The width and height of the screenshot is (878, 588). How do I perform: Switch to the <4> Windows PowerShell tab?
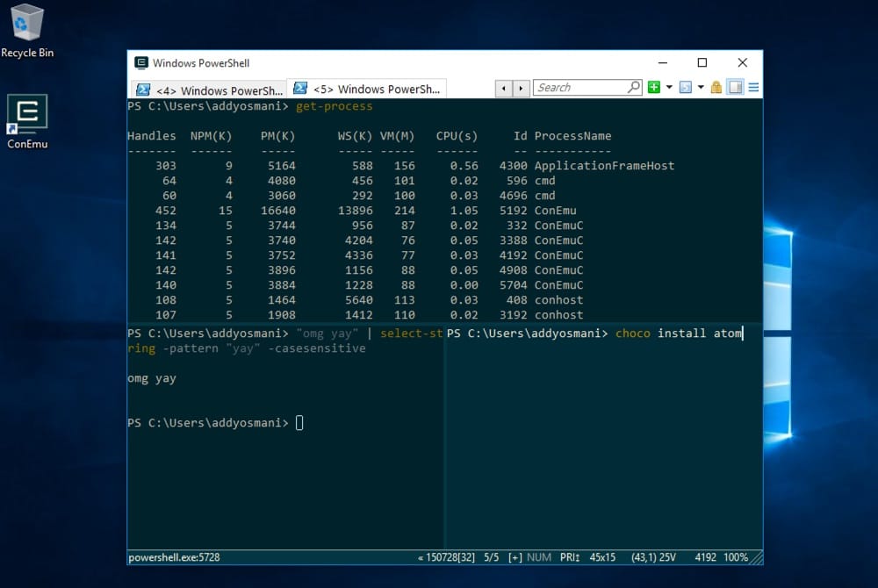209,90
